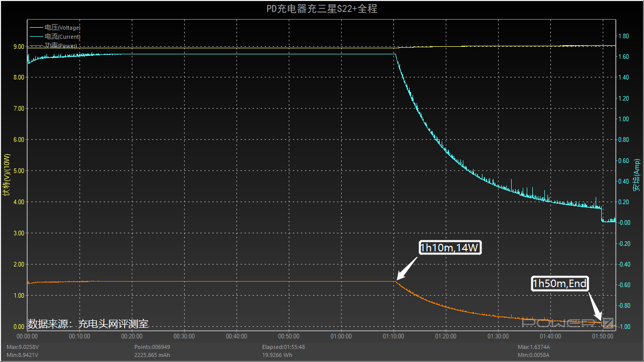Select the 电压(Voltage) legend label
This screenshot has height=362, width=644.
tap(62, 28)
